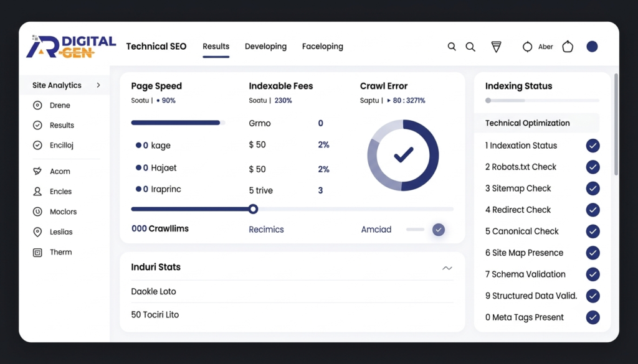This screenshot has height=364, width=638.
Task: Open the Drene sidebar icon
Action: [x=37, y=105]
